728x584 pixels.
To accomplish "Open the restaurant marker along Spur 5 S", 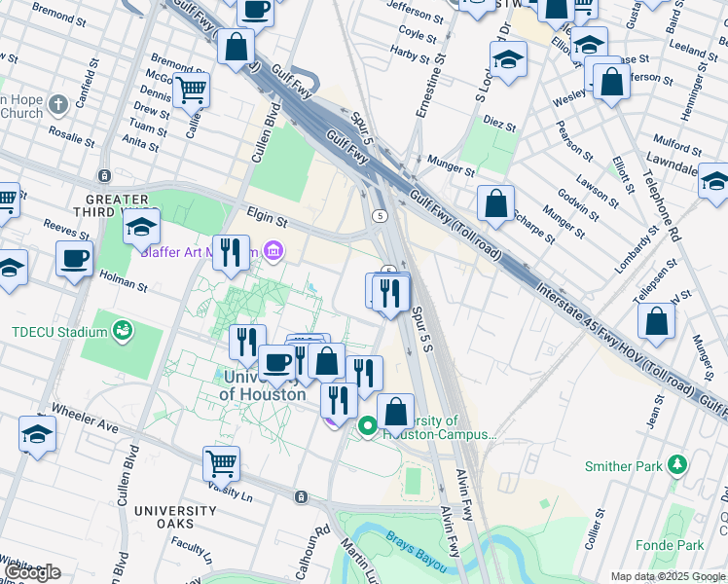I will pyautogui.click(x=390, y=293).
